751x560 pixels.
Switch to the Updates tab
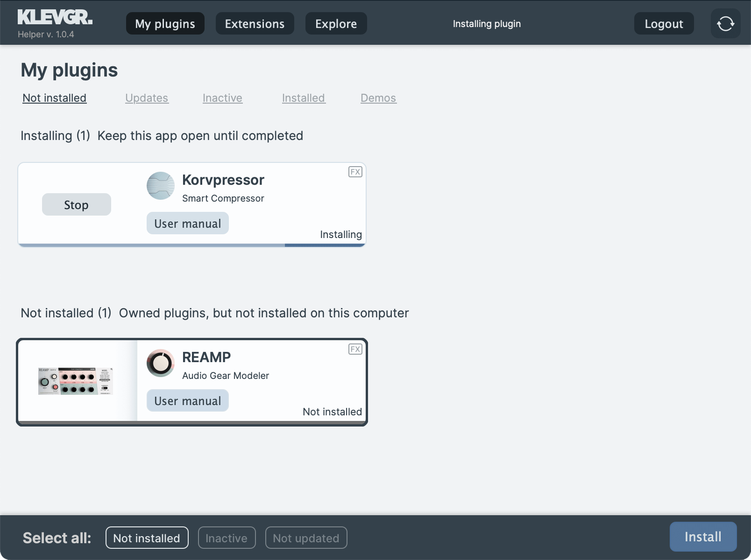[147, 98]
